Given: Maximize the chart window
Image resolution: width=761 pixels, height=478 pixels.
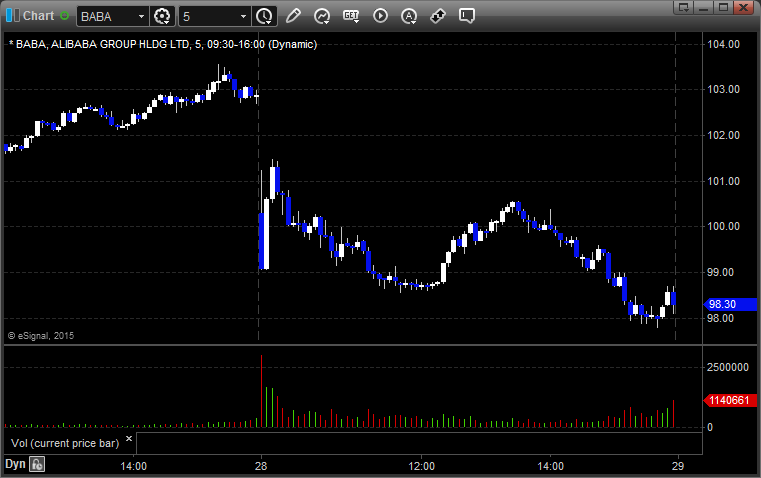Looking at the screenshot, I should (x=723, y=7).
